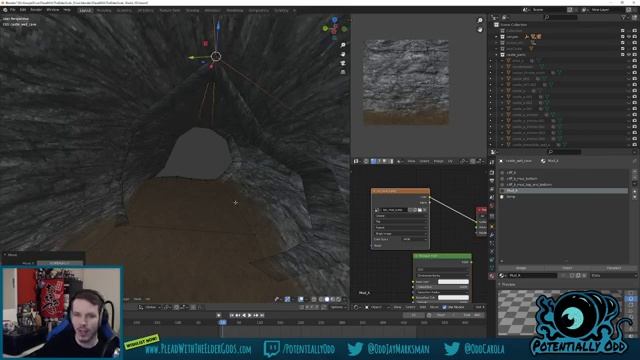Click the image editor zoom magnifier icon

[x=480, y=20]
